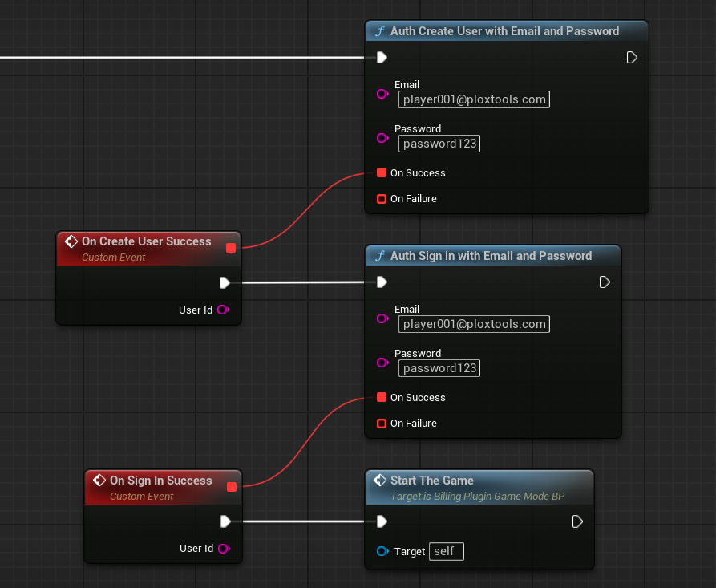Click On Failure pin on Auth Create User node

382,199
